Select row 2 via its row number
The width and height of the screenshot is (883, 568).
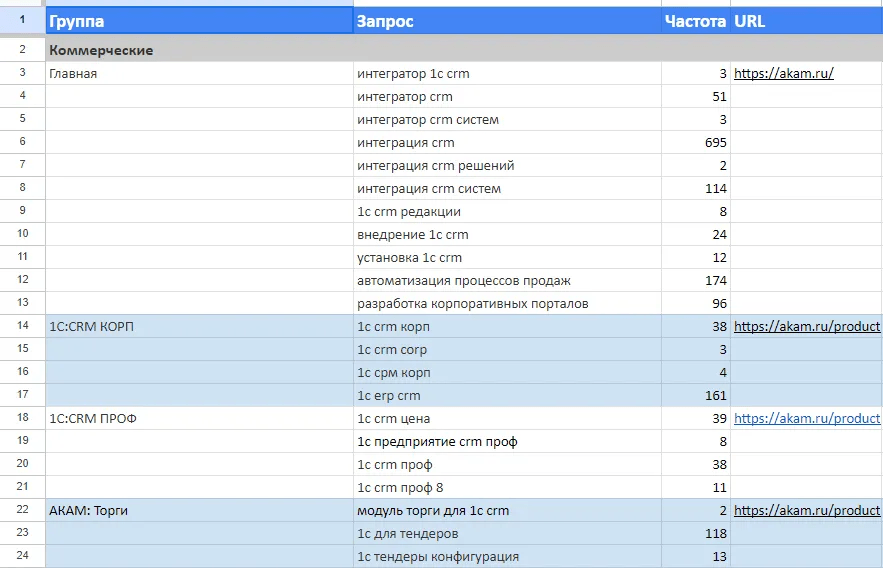pyautogui.click(x=22, y=50)
